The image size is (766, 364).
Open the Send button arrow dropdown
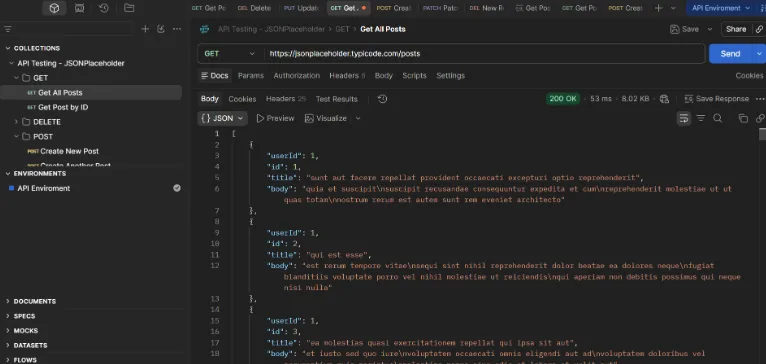click(x=760, y=54)
